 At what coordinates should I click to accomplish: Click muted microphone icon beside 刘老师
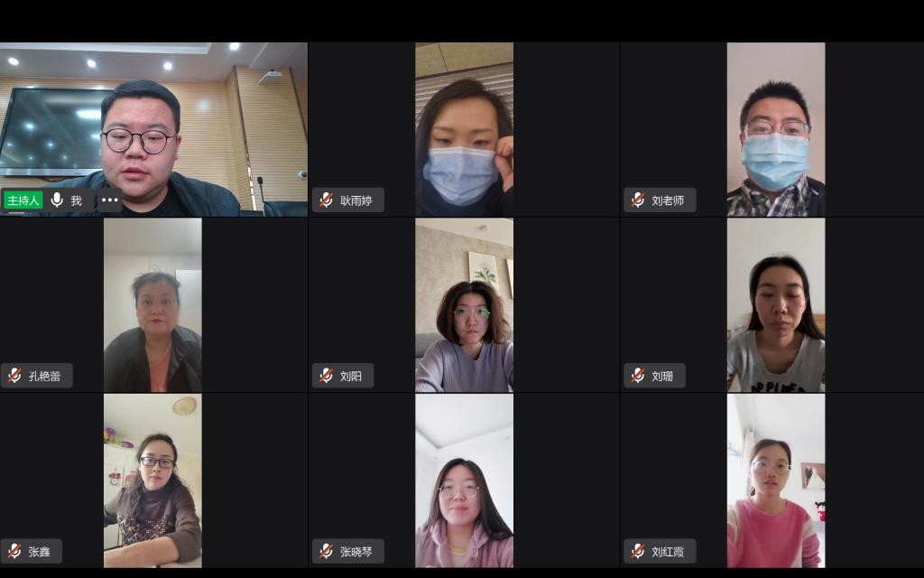pos(638,200)
